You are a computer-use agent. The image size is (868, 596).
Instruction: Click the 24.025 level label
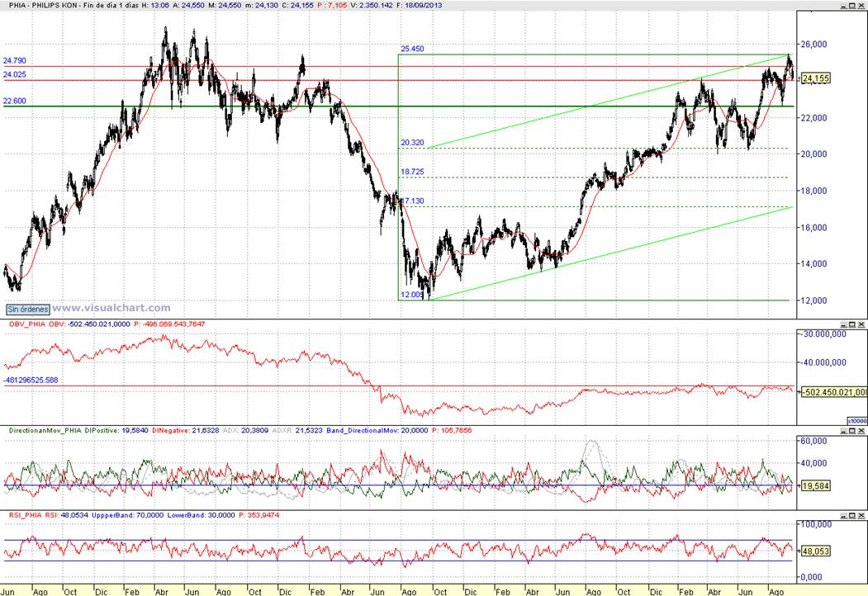(14, 74)
